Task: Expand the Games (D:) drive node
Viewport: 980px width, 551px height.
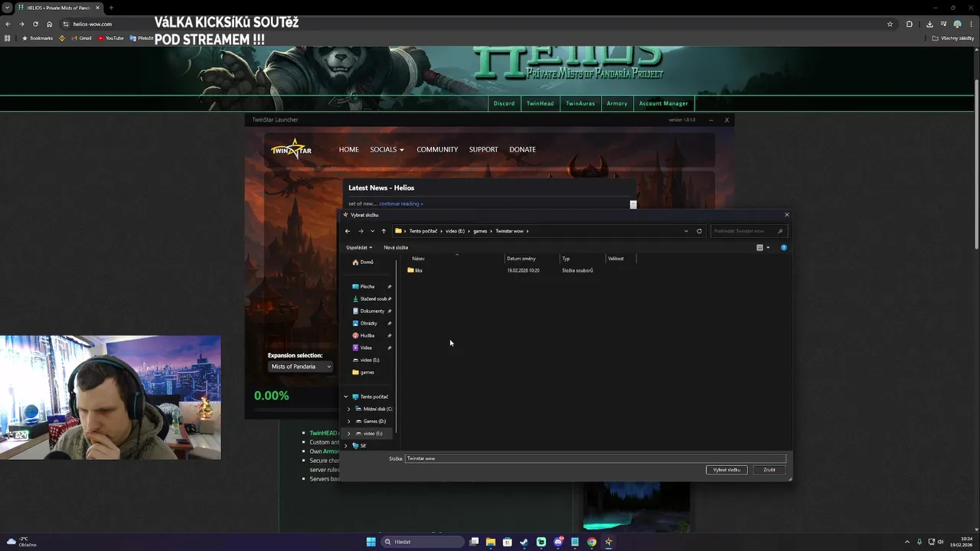Action: 349,421
